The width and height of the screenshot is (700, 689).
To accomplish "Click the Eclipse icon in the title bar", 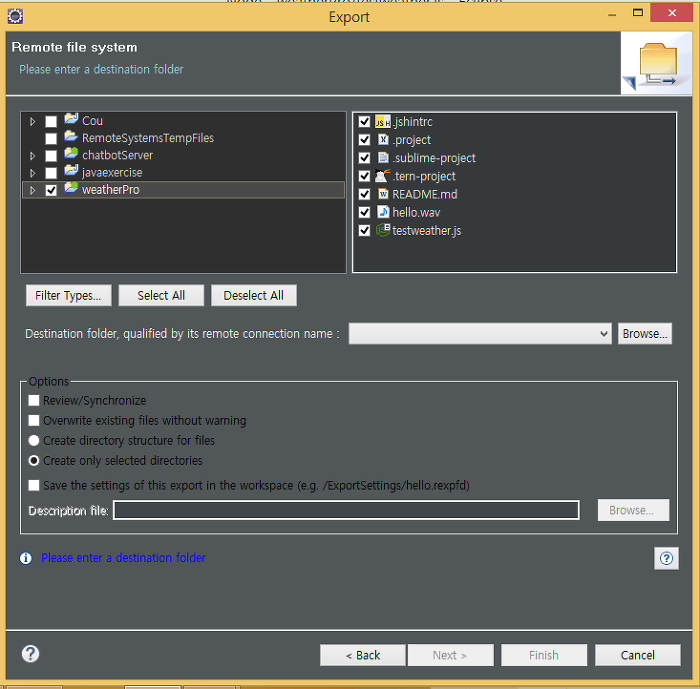I will [15, 17].
